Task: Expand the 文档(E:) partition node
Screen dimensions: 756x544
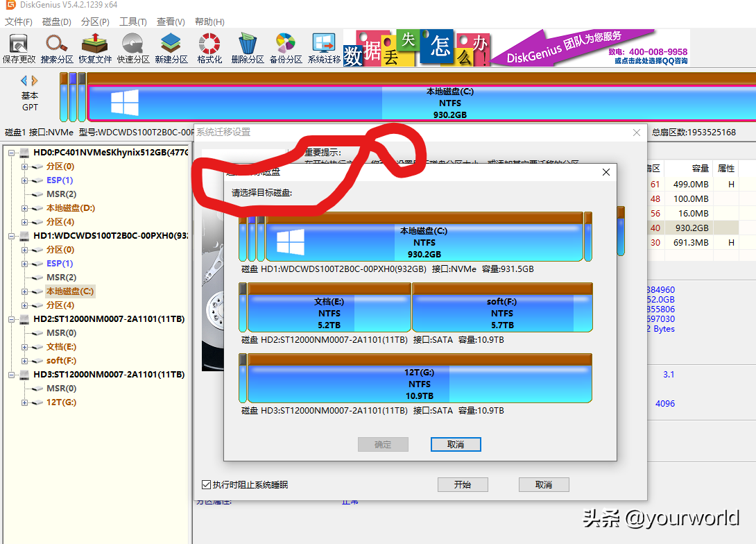Action: click(x=24, y=347)
